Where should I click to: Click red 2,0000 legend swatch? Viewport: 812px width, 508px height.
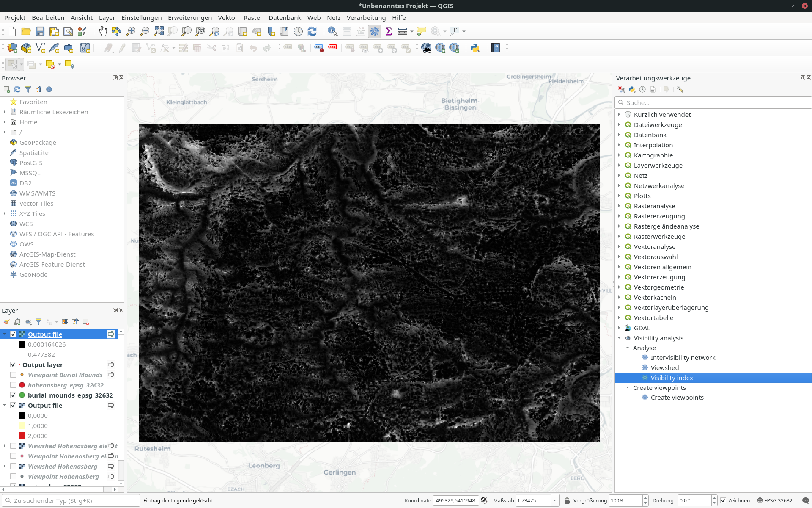click(22, 436)
